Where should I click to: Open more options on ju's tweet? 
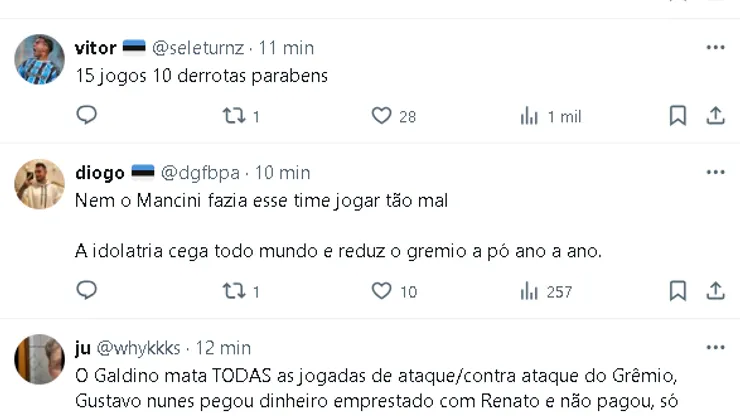point(715,348)
